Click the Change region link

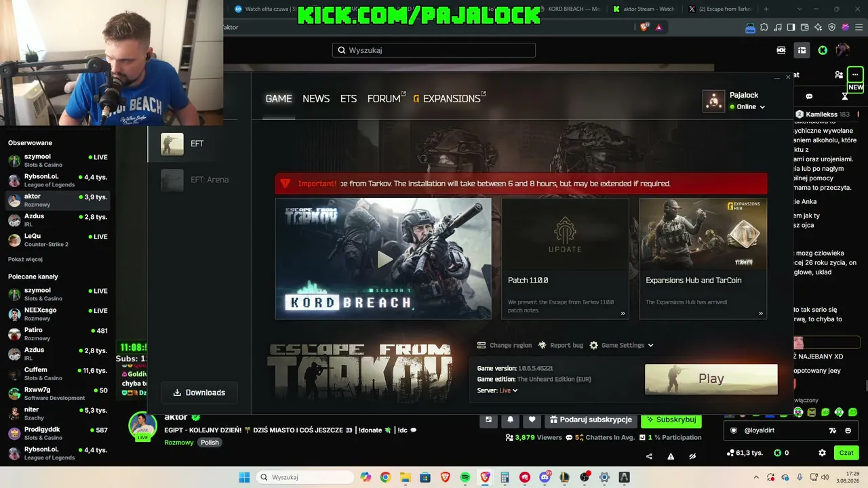coord(505,345)
